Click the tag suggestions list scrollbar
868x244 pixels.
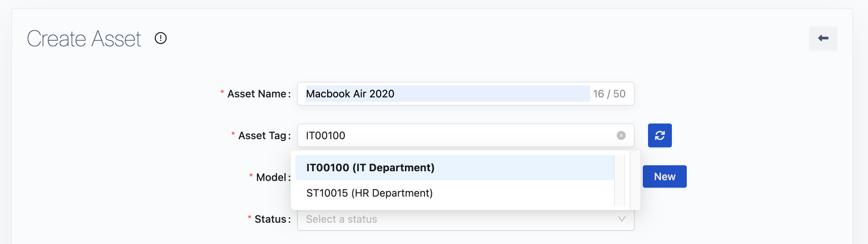click(x=619, y=180)
